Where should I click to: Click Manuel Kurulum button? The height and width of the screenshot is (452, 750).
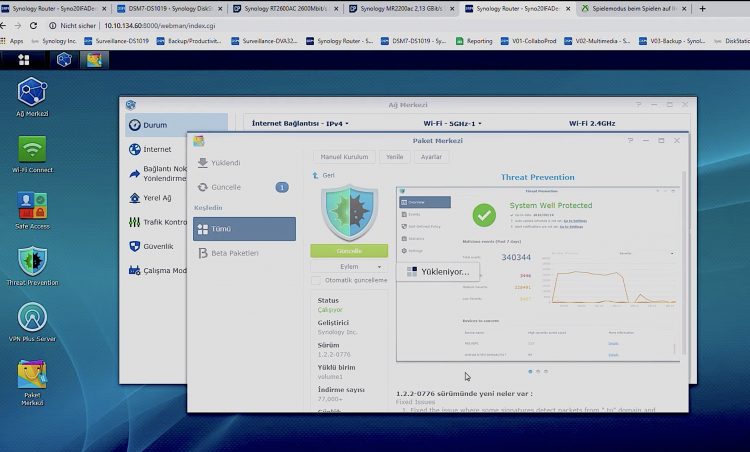(x=344, y=157)
